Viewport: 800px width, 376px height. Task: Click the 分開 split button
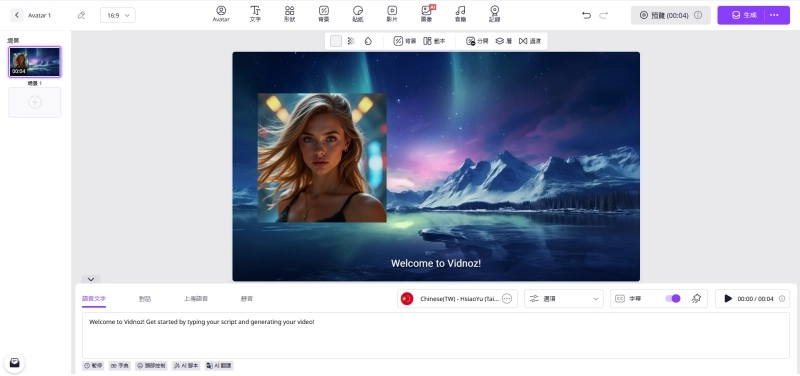[x=477, y=41]
